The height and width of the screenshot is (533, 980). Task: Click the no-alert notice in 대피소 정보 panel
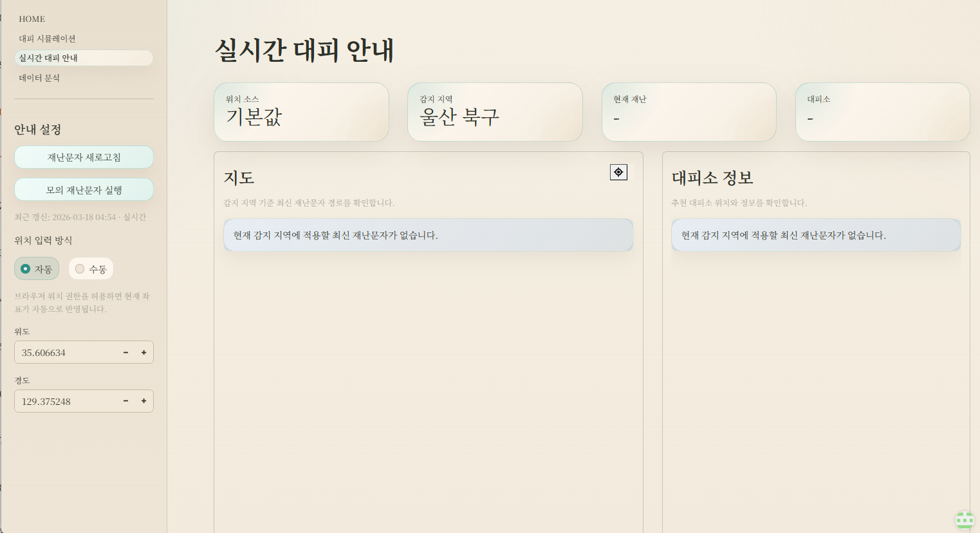click(816, 235)
